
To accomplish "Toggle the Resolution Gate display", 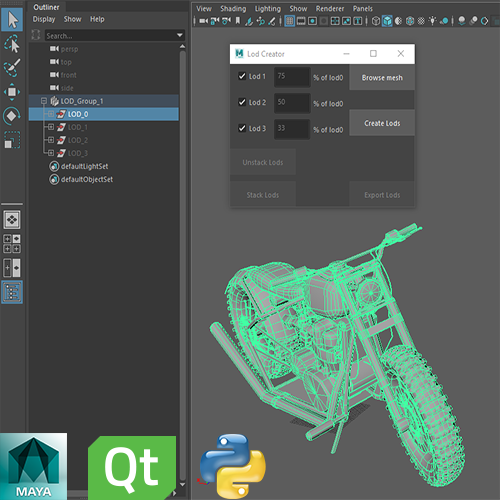I will coord(312,21).
